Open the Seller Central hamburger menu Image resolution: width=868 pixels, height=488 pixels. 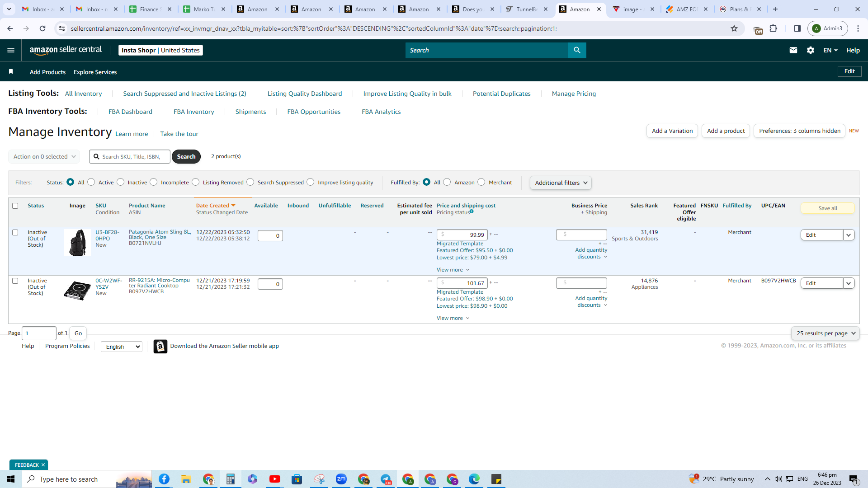click(x=11, y=50)
